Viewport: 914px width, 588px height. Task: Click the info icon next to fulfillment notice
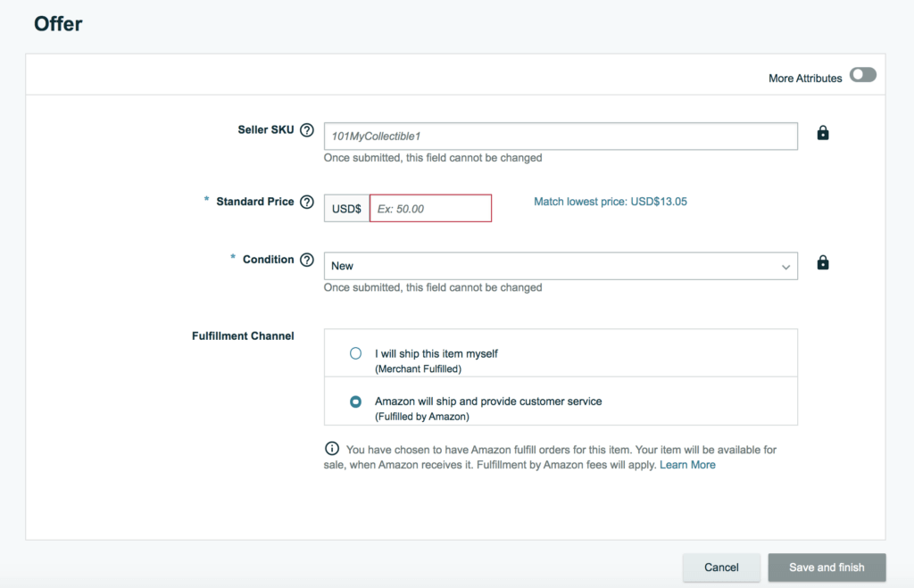tap(332, 449)
